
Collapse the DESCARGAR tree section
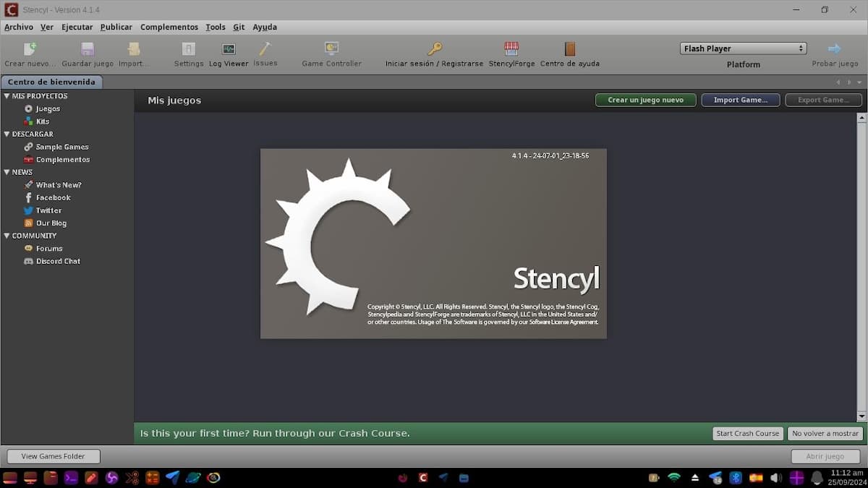(7, 134)
